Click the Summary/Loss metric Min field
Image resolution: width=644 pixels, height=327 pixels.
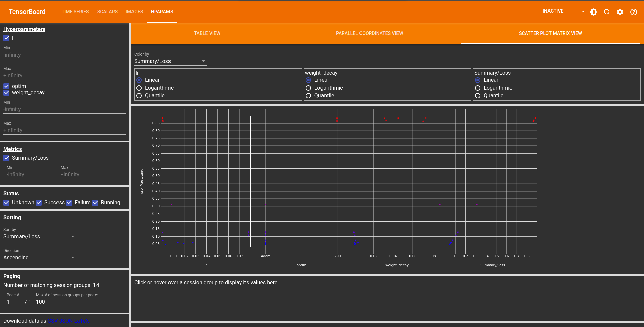coord(31,175)
